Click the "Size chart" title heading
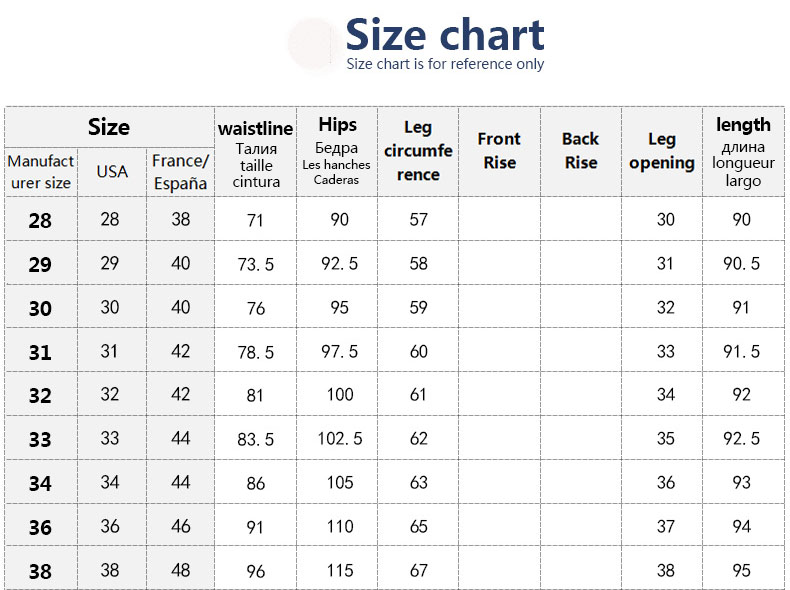This screenshot has width=790, height=590. click(445, 35)
